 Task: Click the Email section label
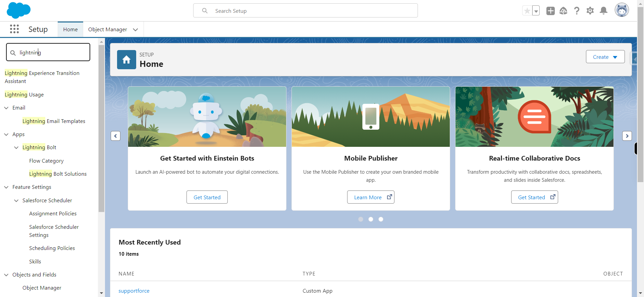point(19,108)
